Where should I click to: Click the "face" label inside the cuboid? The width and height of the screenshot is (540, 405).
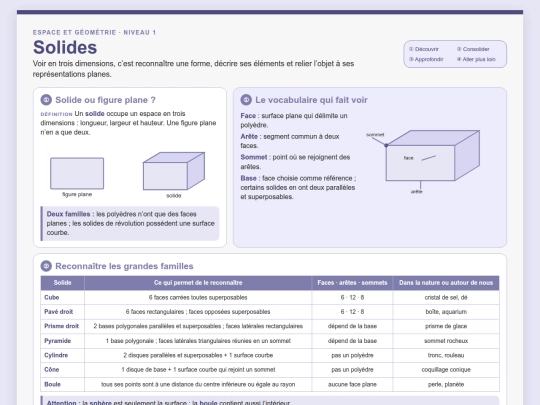[408, 158]
